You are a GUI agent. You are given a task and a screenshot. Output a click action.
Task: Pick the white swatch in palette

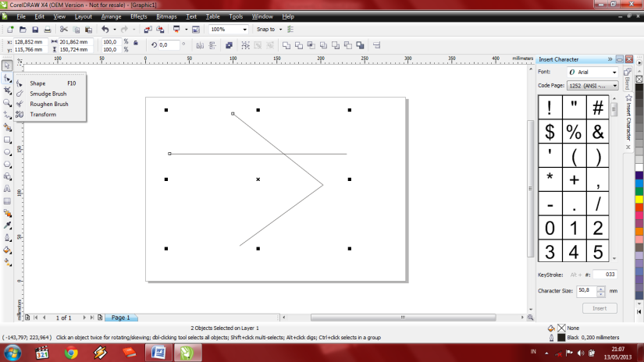coord(639,168)
